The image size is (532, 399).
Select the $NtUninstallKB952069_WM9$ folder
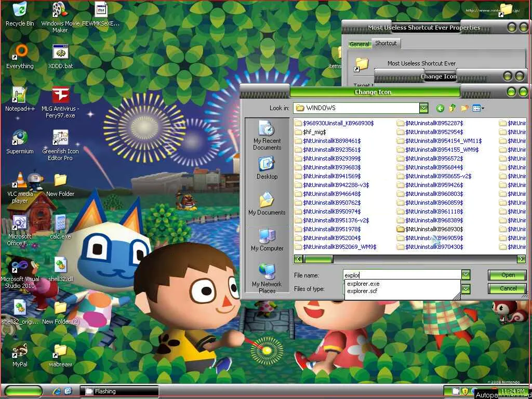(336, 247)
